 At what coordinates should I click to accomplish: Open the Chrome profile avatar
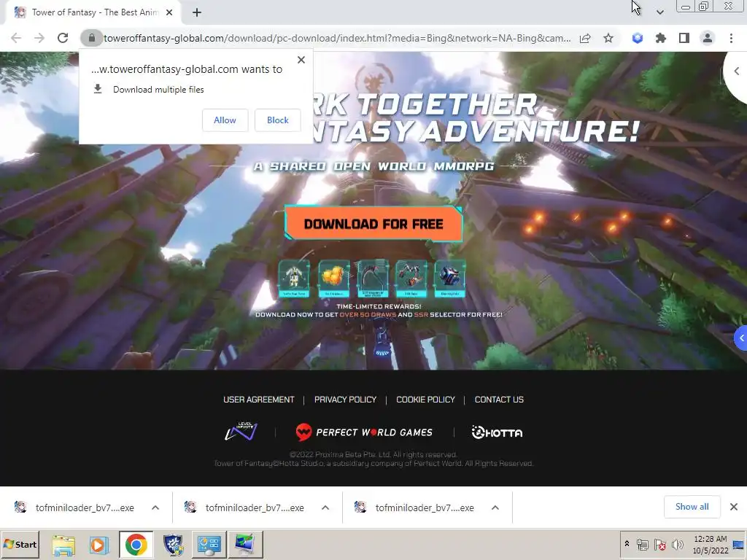click(708, 38)
